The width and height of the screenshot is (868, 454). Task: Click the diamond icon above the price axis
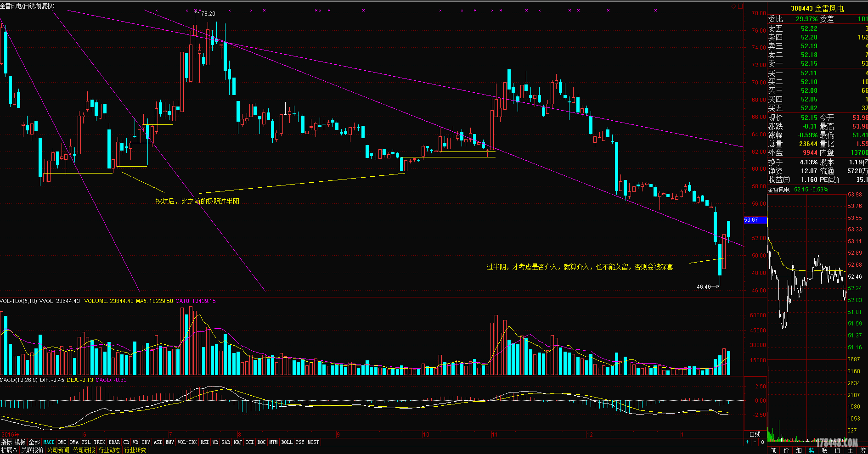(x=734, y=6)
